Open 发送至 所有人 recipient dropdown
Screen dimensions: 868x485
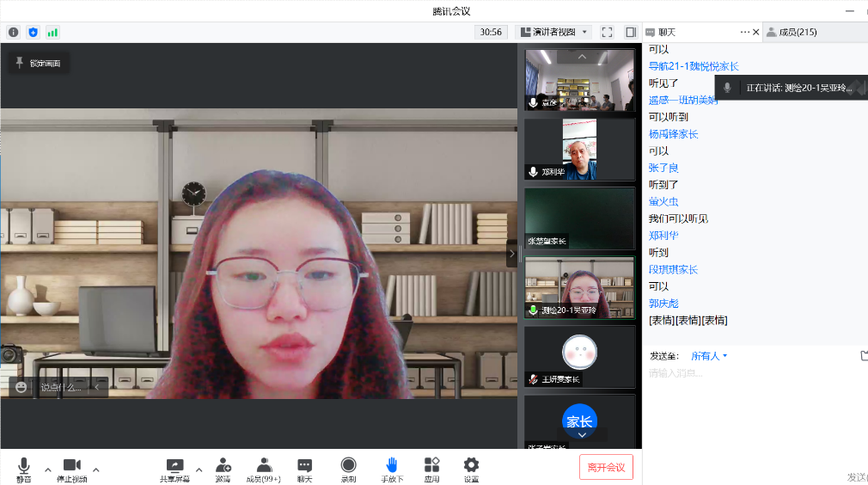(709, 356)
